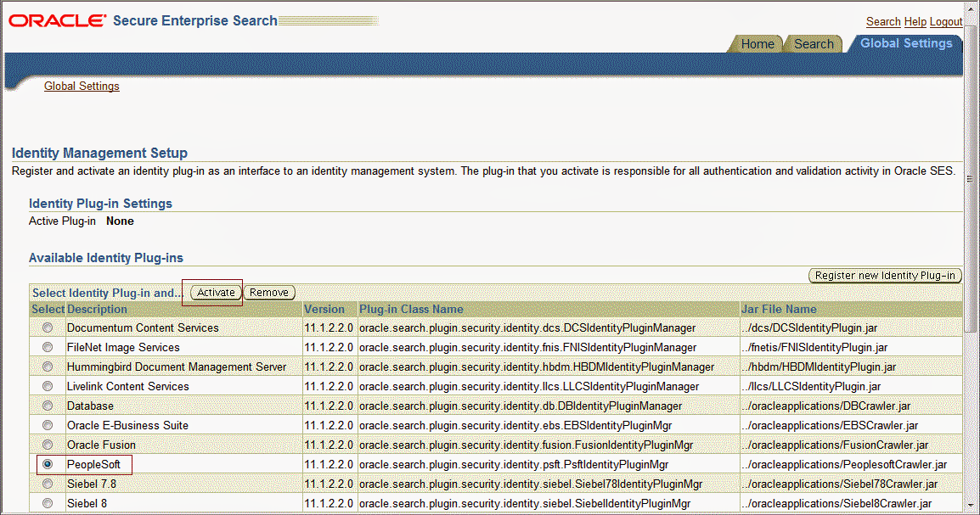Click the DBCrawler.jar file name
The image size is (980, 515).
(826, 406)
